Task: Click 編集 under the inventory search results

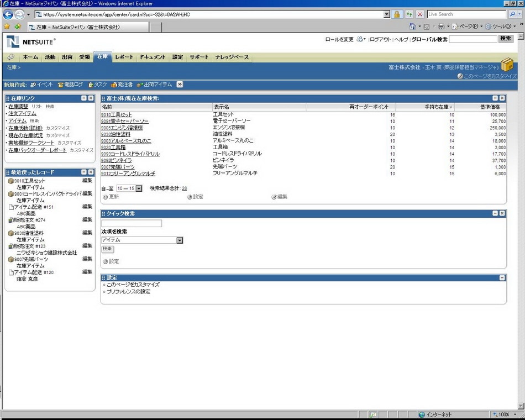Action: click(280, 197)
